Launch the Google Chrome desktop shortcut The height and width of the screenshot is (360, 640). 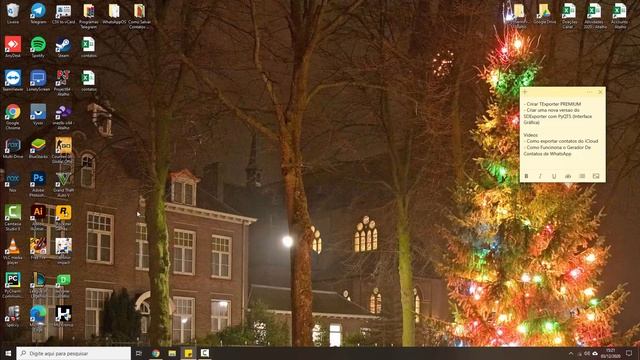click(13, 116)
